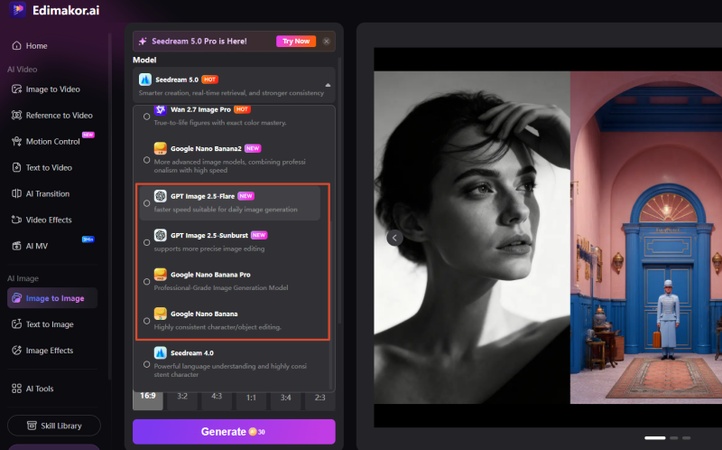Open the Video Effects icon
Viewport: 722px width, 450px height.
tap(17, 220)
